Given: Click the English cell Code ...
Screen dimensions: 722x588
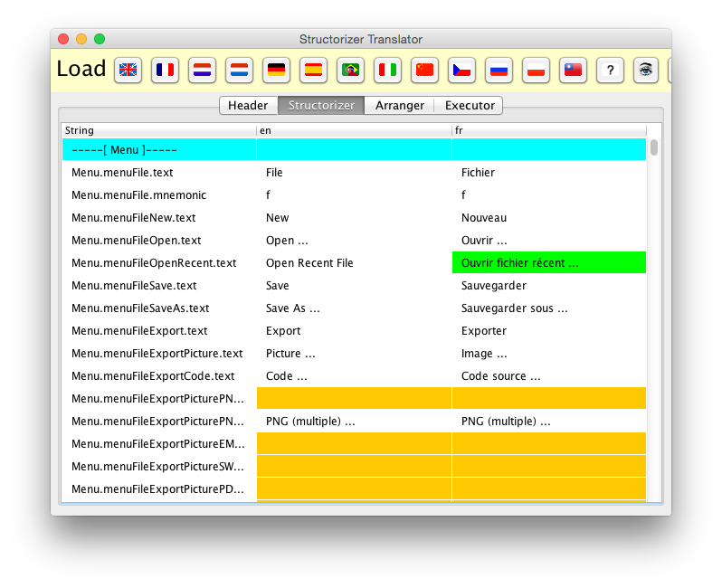Looking at the screenshot, I should coord(354,375).
